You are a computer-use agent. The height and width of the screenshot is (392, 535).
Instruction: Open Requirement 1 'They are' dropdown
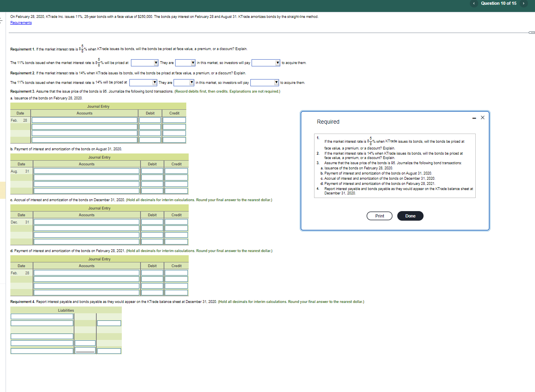(x=185, y=63)
